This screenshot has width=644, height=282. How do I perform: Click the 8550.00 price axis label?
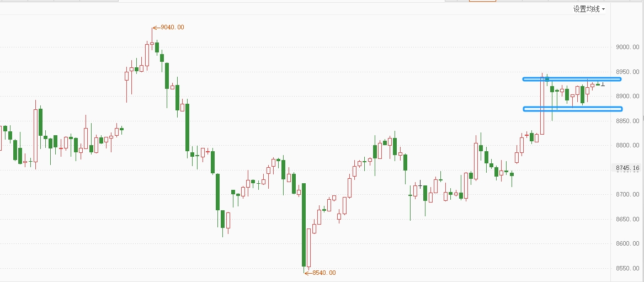[628, 268]
